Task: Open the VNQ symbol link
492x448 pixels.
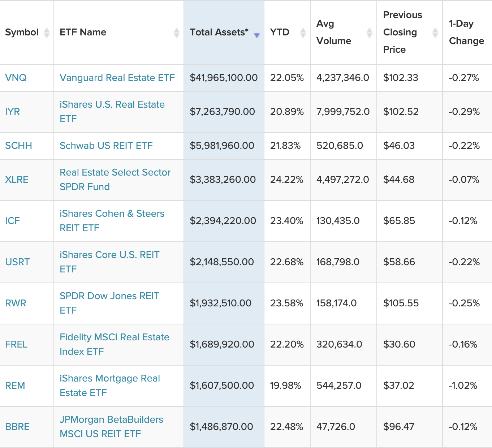Action: tap(16, 78)
